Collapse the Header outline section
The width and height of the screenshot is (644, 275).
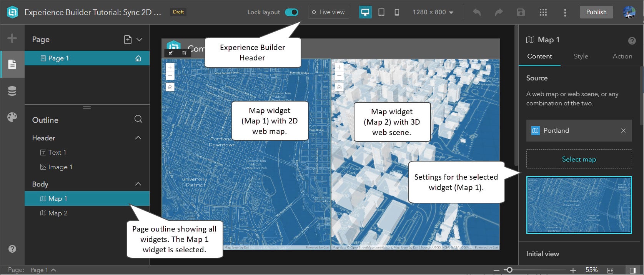pyautogui.click(x=138, y=138)
